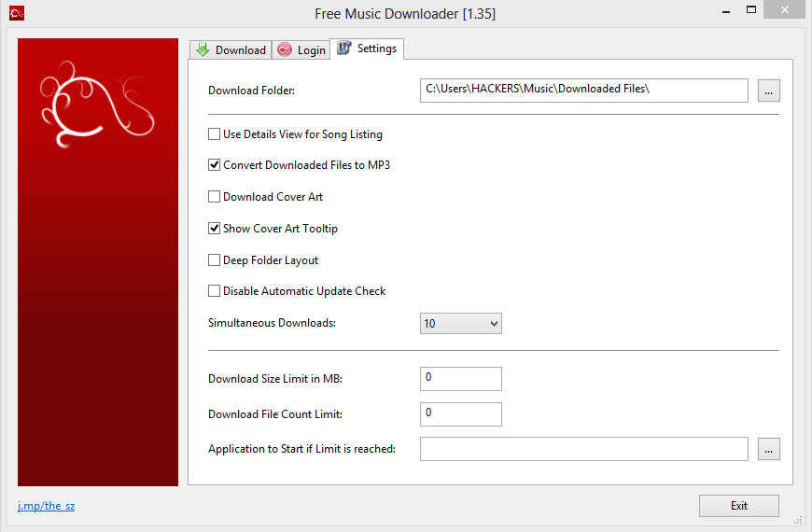
Task: Browse for Download Folder with ellipsis button
Action: coord(768,91)
